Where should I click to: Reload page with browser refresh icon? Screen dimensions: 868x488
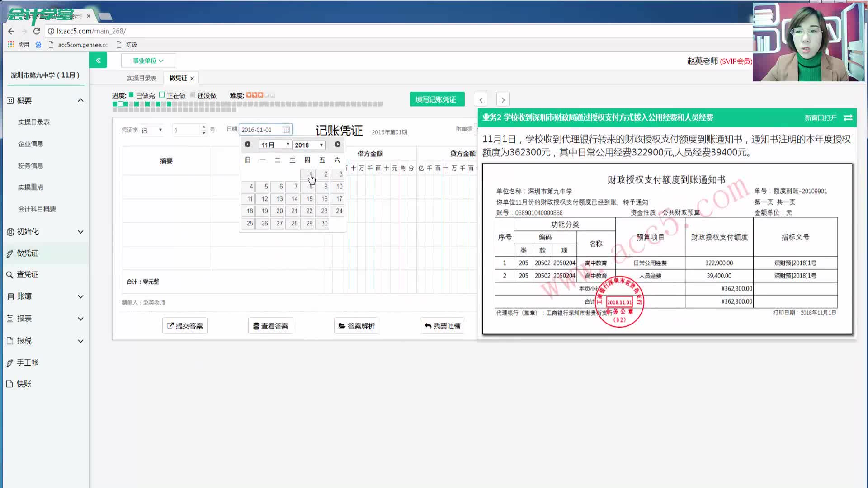coord(37,31)
